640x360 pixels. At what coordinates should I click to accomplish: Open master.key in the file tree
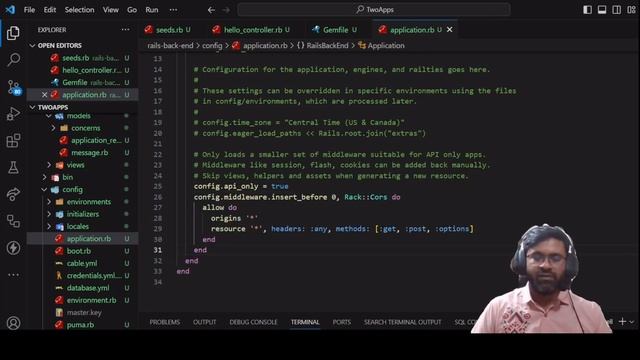pos(84,312)
